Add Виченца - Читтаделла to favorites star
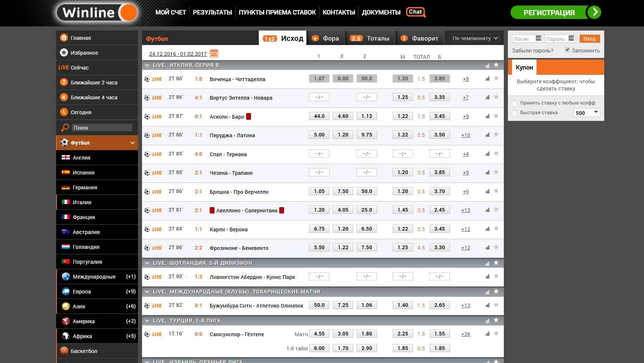This screenshot has width=644, height=363. tap(496, 78)
